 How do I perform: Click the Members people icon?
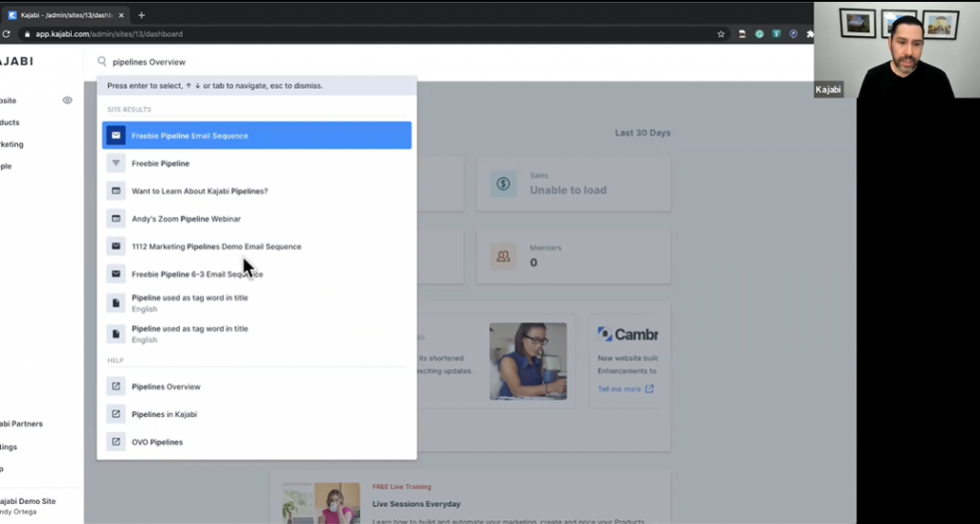point(503,256)
